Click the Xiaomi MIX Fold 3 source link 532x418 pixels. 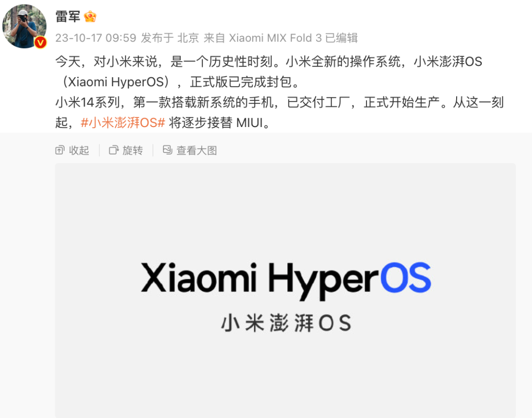(x=275, y=37)
